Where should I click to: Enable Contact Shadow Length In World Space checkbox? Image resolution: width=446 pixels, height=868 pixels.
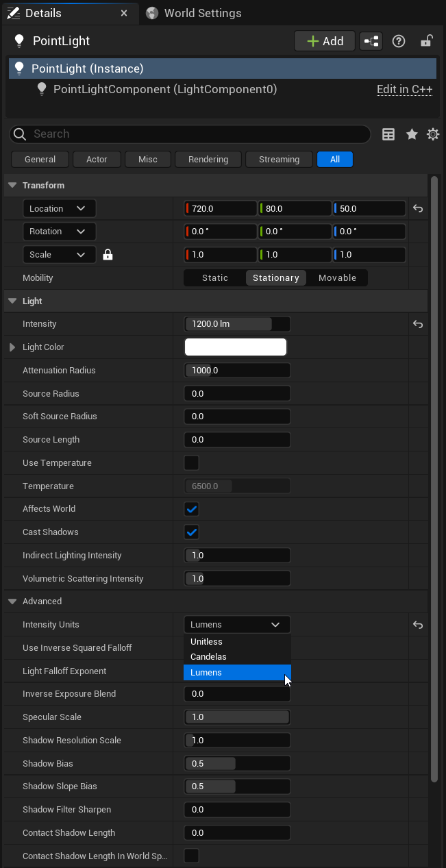click(x=192, y=856)
